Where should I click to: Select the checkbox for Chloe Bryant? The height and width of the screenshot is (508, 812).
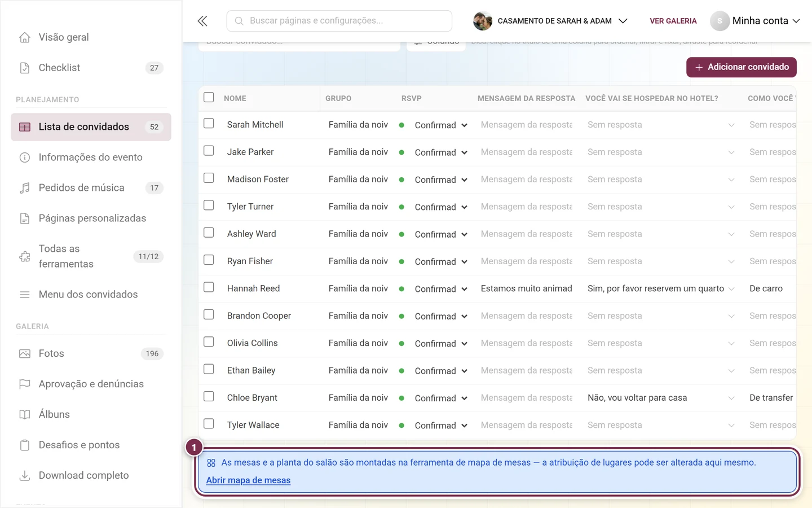(x=209, y=396)
